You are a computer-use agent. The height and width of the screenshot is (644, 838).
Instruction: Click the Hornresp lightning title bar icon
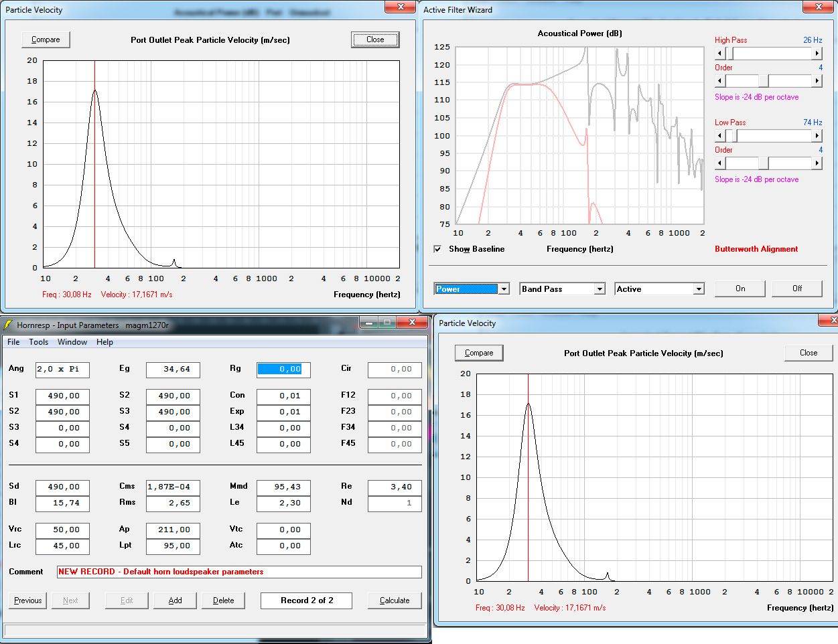click(9, 325)
